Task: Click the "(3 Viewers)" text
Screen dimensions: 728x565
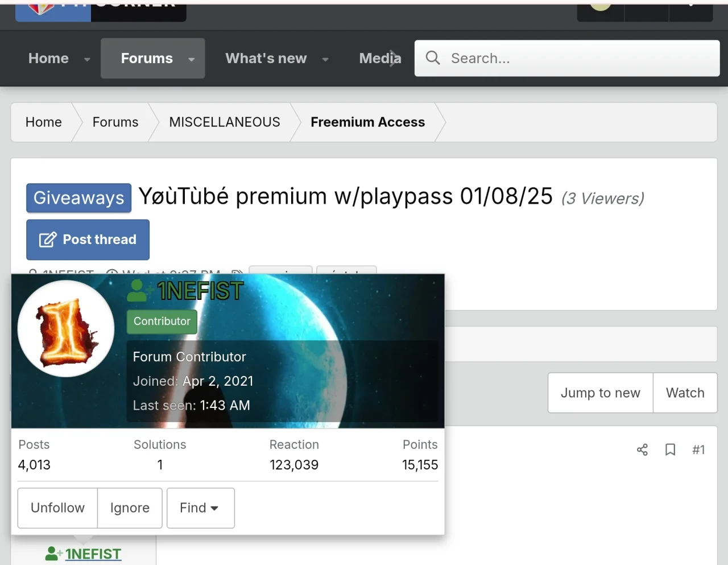Action: pyautogui.click(x=603, y=199)
